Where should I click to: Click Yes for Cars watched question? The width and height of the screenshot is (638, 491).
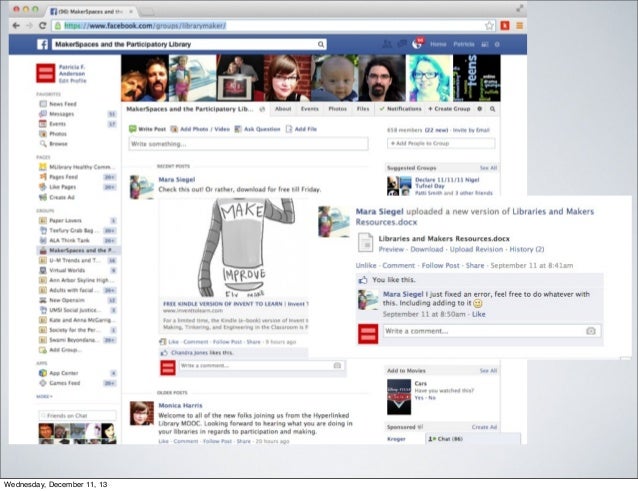pyautogui.click(x=419, y=398)
